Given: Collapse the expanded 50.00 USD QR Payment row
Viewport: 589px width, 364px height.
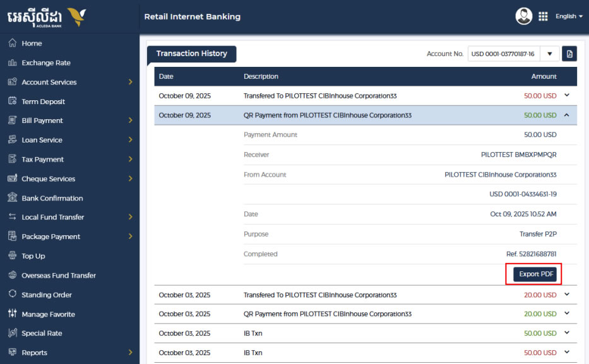Looking at the screenshot, I should pos(566,115).
